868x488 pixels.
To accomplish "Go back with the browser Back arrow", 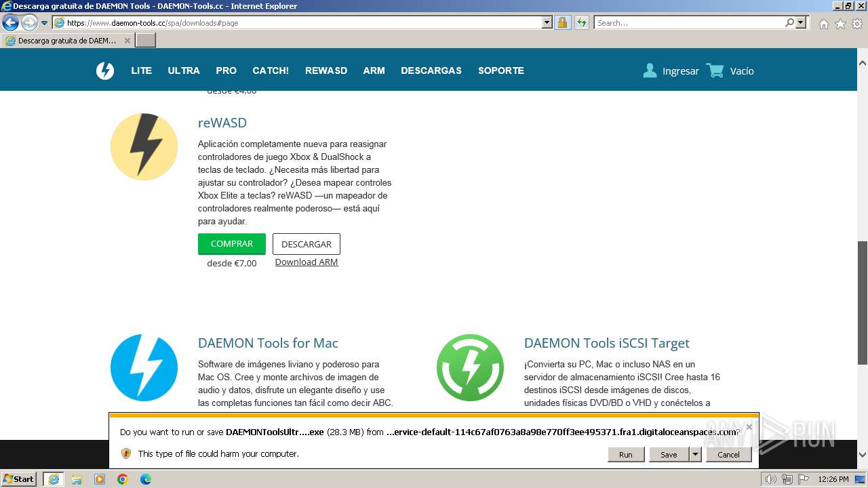I will click(10, 22).
